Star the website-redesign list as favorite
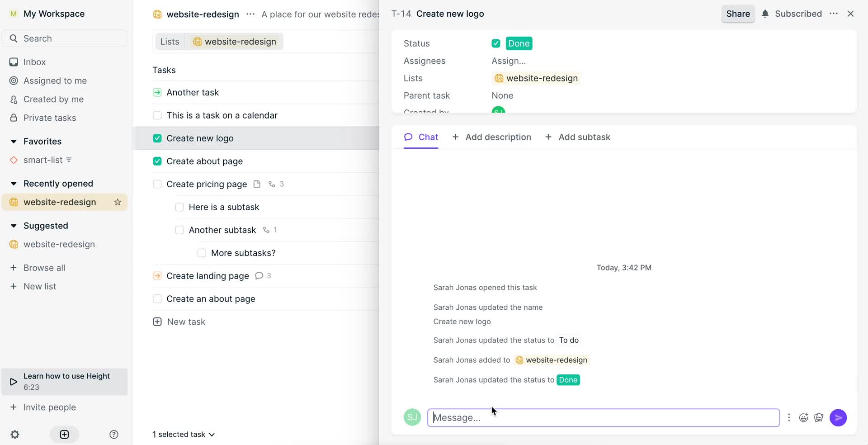 (x=118, y=202)
